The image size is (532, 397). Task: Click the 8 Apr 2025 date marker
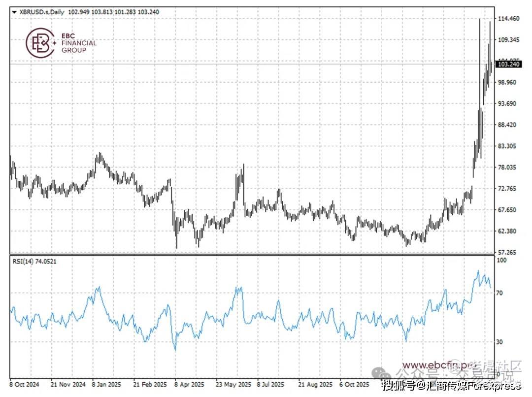point(189,385)
